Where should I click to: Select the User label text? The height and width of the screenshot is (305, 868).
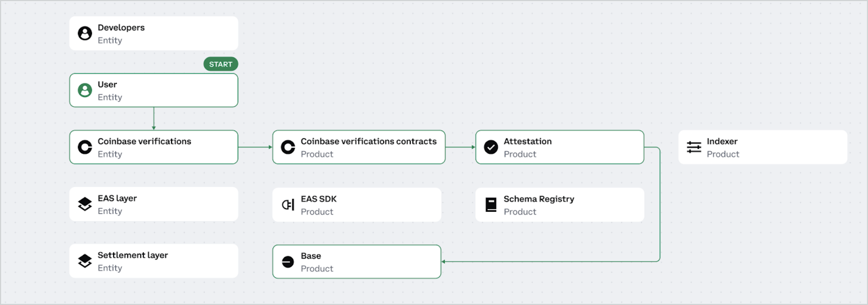click(x=107, y=84)
